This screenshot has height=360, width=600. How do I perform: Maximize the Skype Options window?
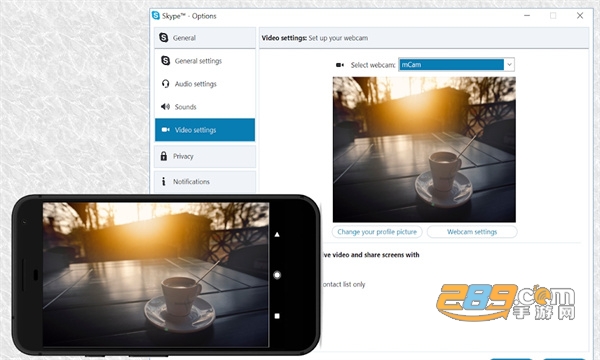[553, 15]
